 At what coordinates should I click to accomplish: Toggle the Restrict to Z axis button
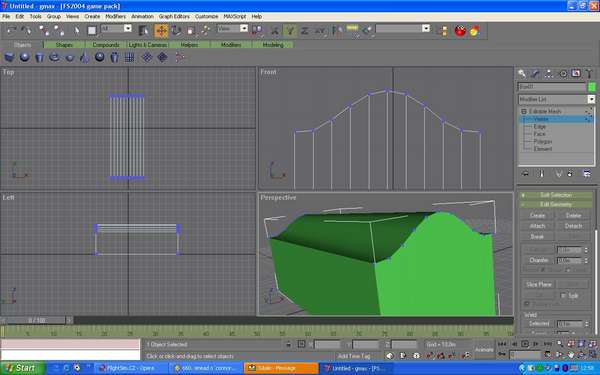(305, 31)
